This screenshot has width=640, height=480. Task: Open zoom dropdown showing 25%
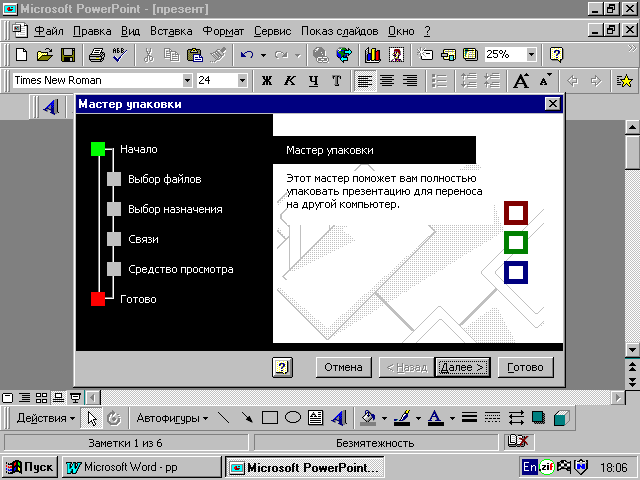(x=531, y=54)
